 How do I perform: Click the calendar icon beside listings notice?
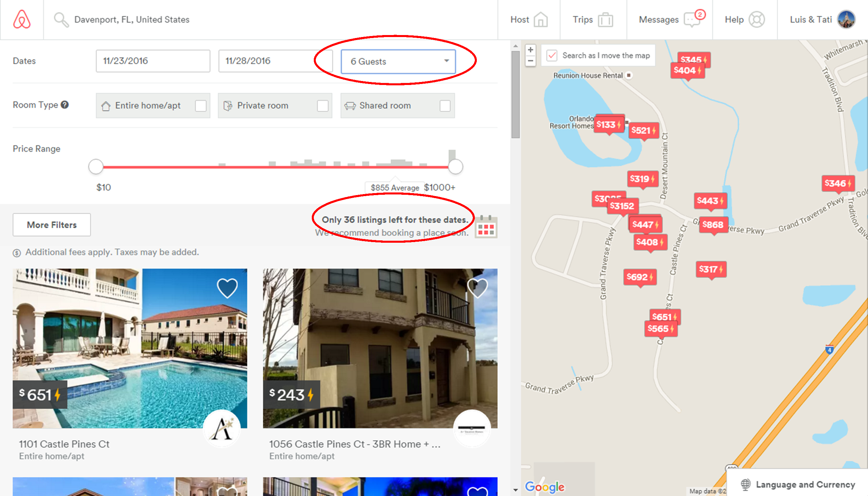(x=486, y=227)
